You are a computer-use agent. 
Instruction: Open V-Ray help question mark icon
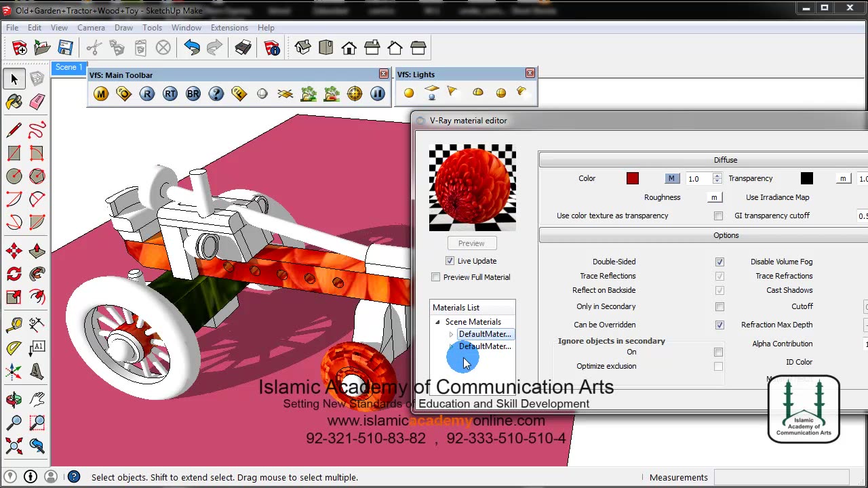(216, 94)
